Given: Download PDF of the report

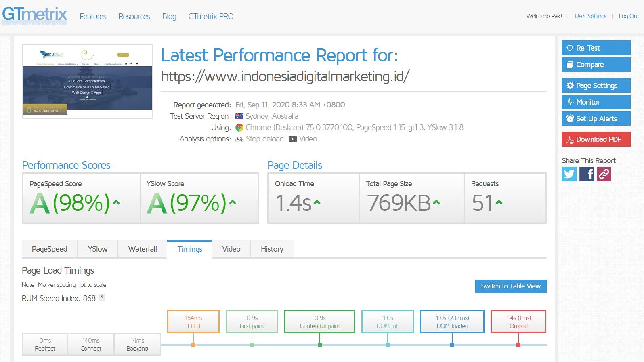Looking at the screenshot, I should coord(596,139).
